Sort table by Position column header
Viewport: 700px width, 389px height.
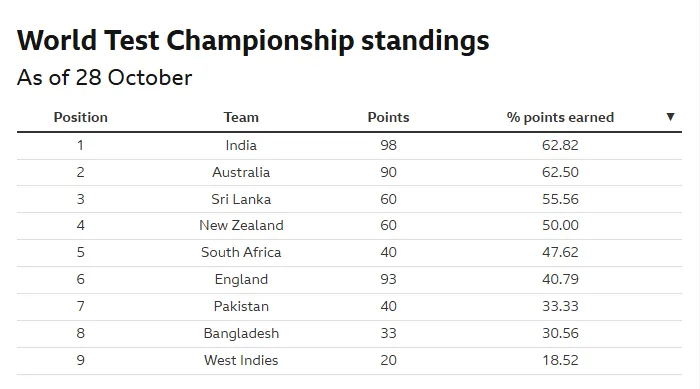point(81,117)
